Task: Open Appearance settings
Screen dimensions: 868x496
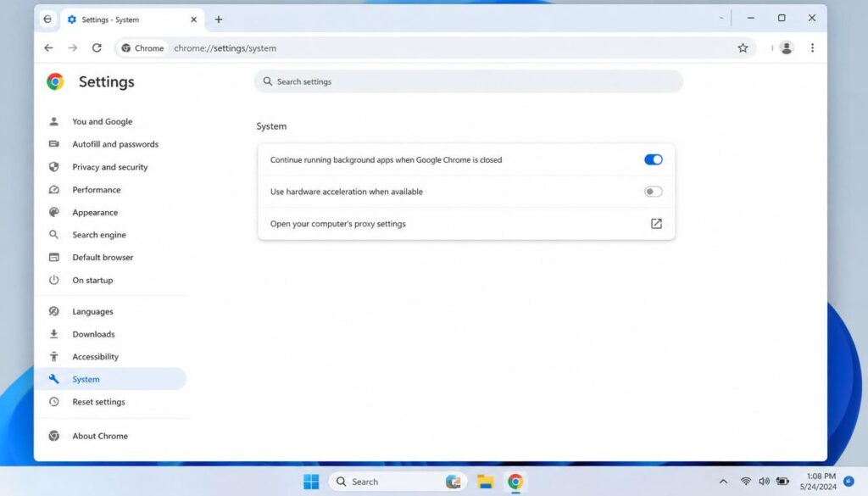Action: (x=95, y=212)
